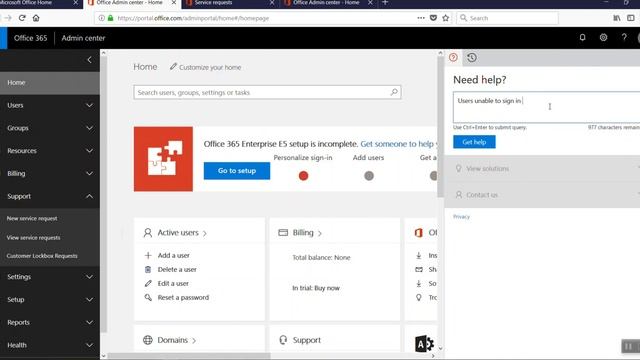The width and height of the screenshot is (640, 360).
Task: Bookmark this page with the star icon
Action: pos(446,18)
